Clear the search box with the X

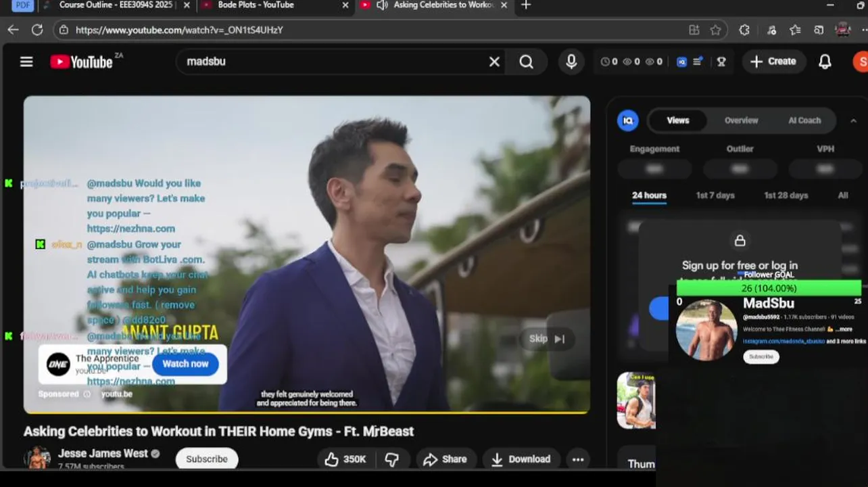[494, 62]
